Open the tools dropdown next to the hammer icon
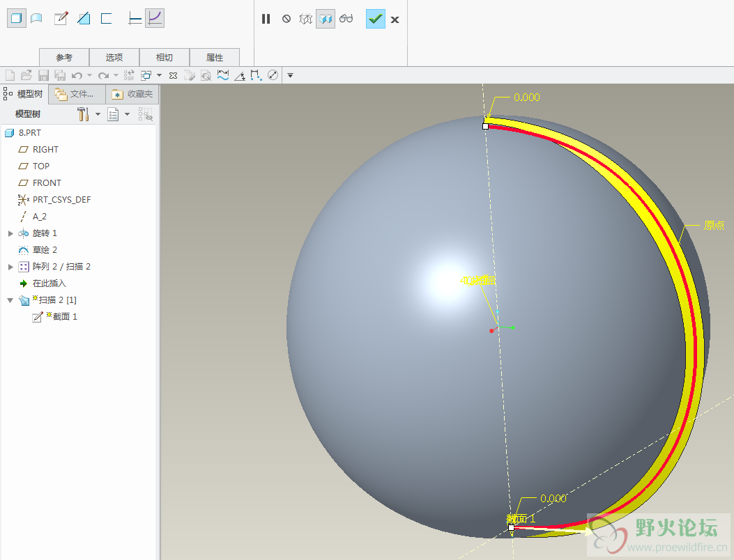The image size is (734, 560). [98, 114]
